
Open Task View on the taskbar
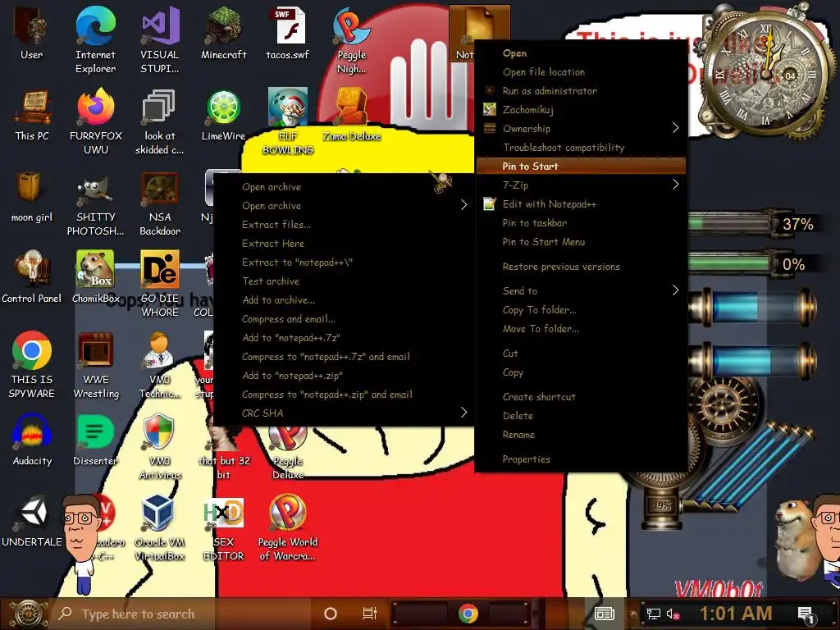[370, 614]
